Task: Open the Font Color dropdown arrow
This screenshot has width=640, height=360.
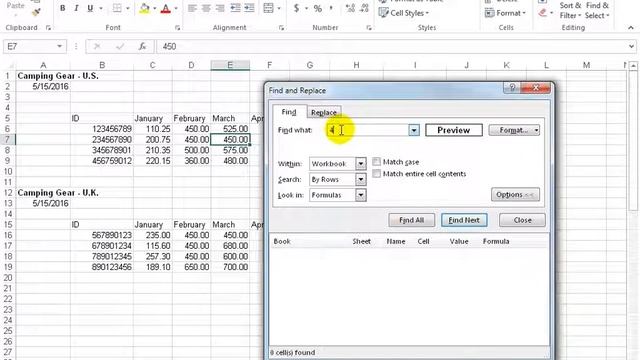Action: click(x=176, y=8)
